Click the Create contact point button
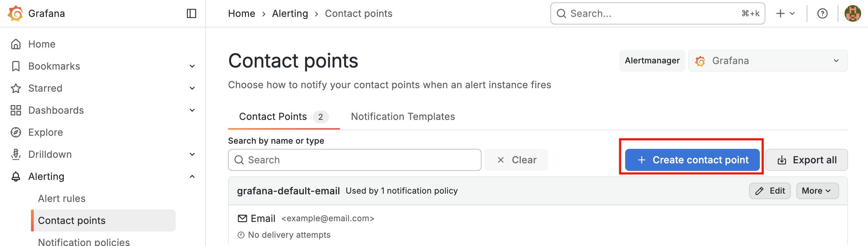868x246 pixels. click(x=692, y=160)
